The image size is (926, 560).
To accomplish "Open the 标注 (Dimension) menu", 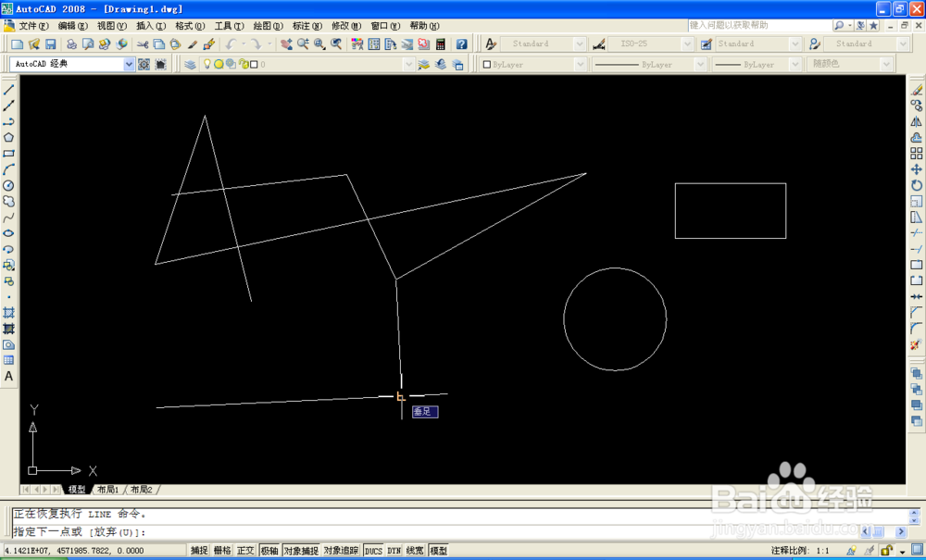I will click(307, 26).
